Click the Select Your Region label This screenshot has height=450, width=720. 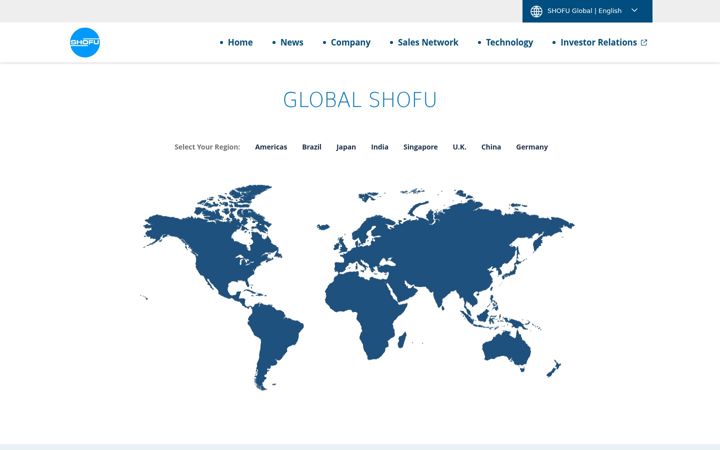click(207, 147)
